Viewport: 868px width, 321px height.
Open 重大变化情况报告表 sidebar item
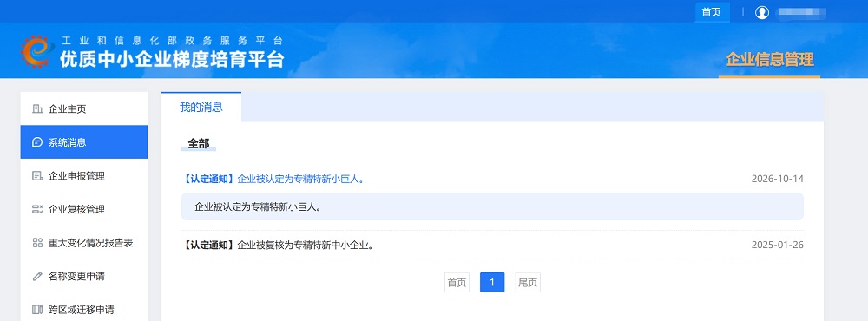pos(84,243)
